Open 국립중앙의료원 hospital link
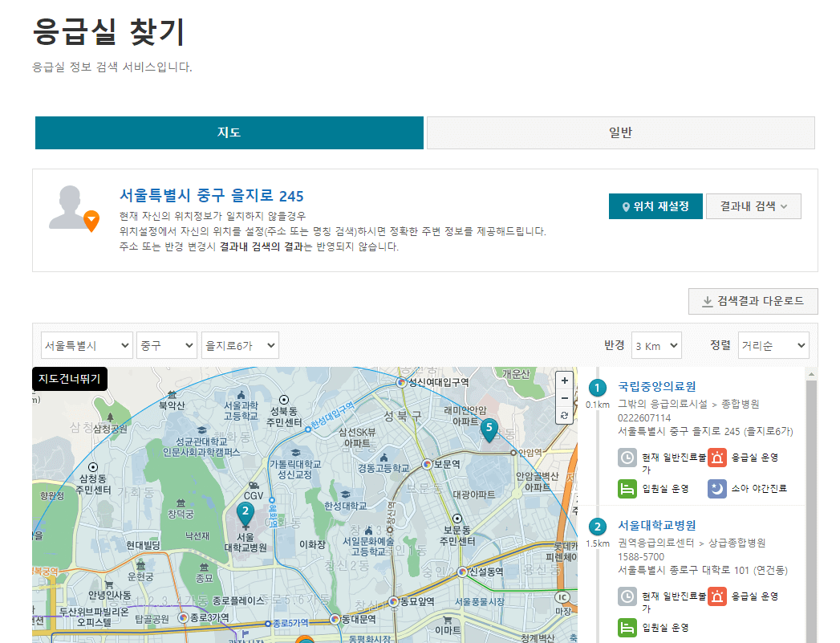Screen dimensions: 840x643 click(657, 386)
